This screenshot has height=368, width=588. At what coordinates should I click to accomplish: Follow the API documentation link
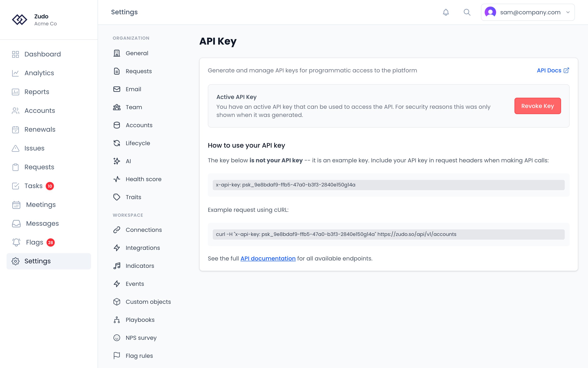[x=268, y=258]
